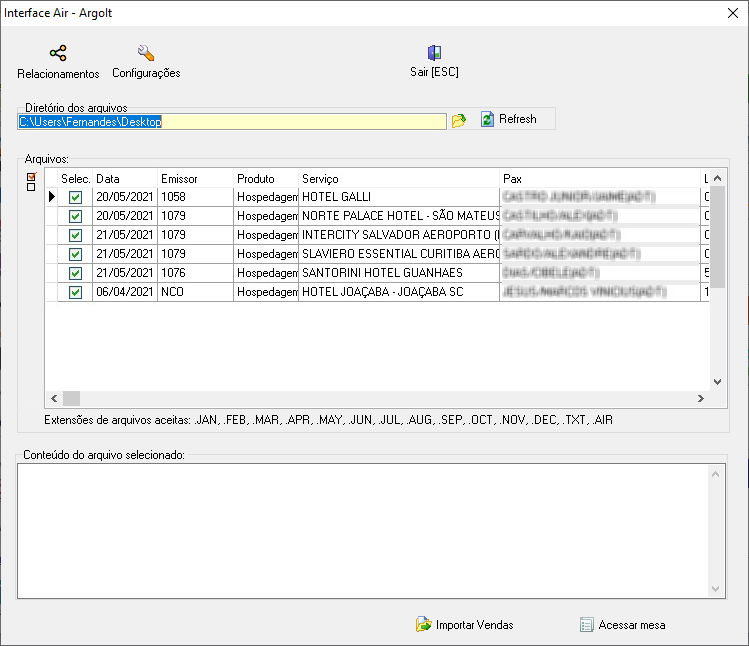749x646 pixels.
Task: Open Relacionamentos share icon
Action: click(x=58, y=53)
